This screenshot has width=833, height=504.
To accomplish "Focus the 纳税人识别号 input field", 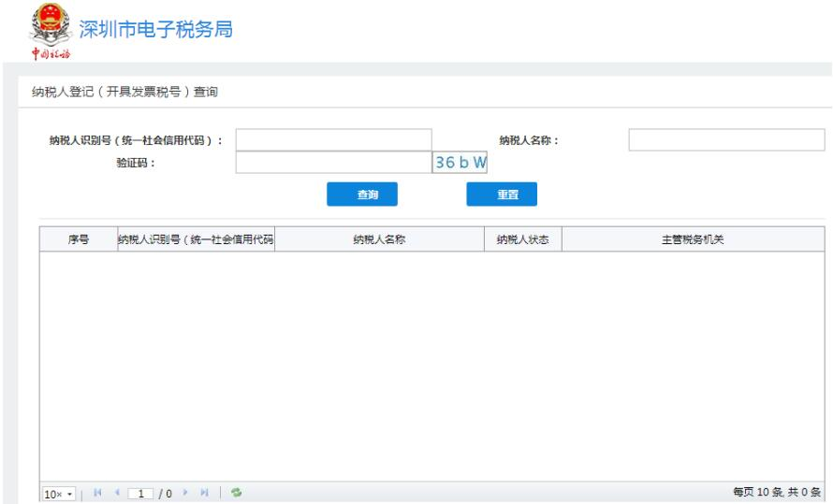I will coord(333,140).
